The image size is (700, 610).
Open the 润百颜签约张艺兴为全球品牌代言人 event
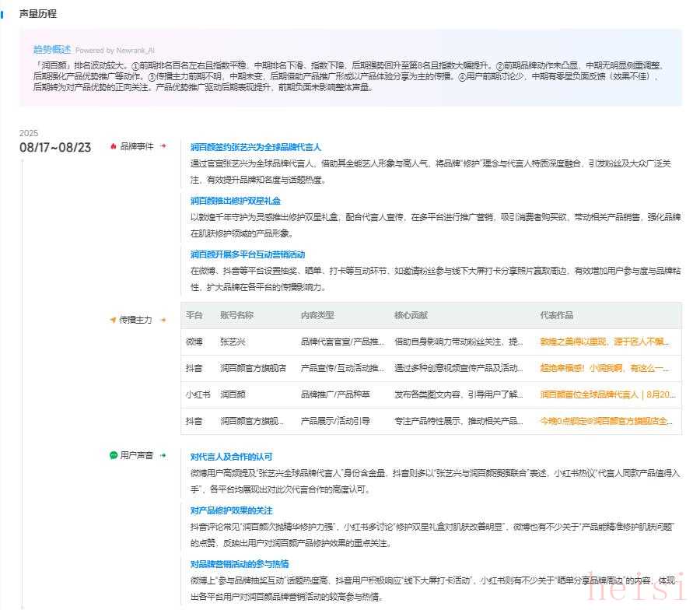point(255,147)
